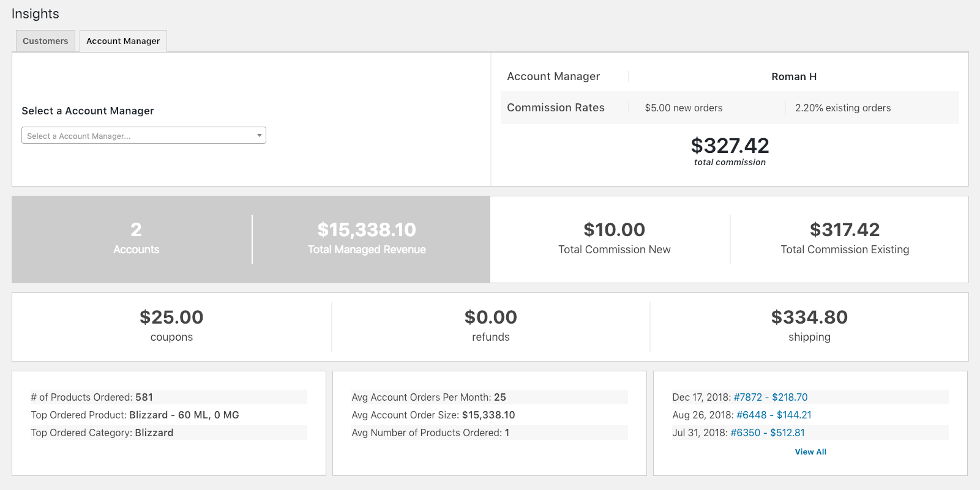Screen dimensions: 980x490
Task: Click the $25.00 coupons value
Action: [x=171, y=317]
